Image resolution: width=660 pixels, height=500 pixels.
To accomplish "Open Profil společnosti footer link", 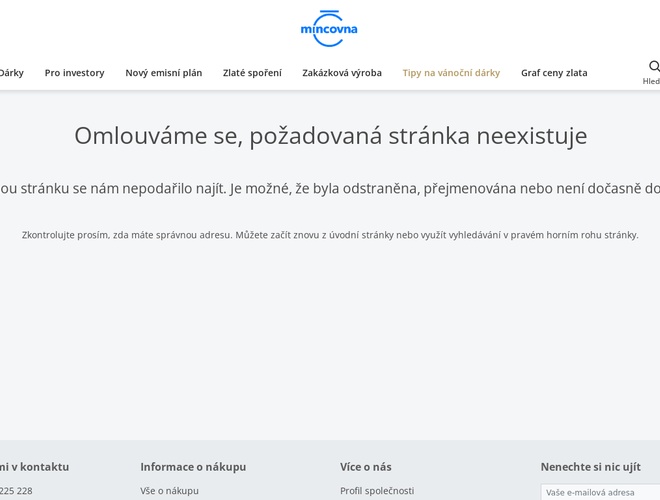I will tap(377, 491).
